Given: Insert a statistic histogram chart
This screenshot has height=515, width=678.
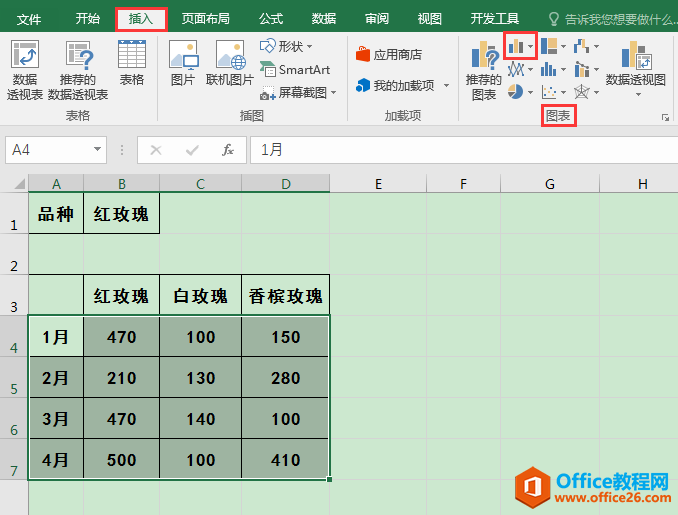Looking at the screenshot, I should pyautogui.click(x=553, y=69).
